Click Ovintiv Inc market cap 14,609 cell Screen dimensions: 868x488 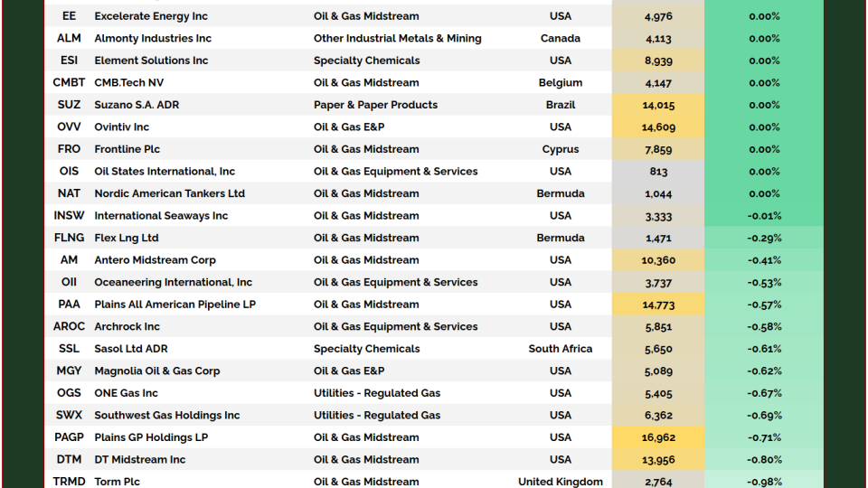[658, 127]
